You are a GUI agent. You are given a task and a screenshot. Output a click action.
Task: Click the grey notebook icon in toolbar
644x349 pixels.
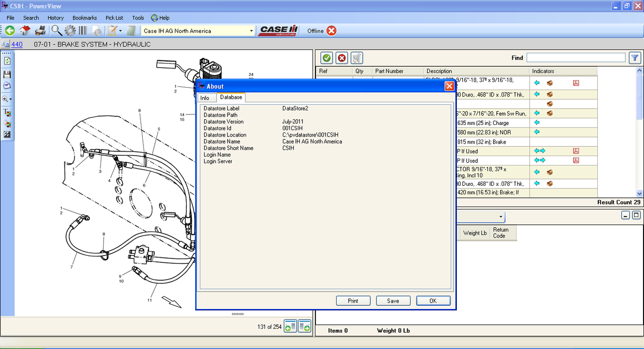pyautogui.click(x=131, y=31)
